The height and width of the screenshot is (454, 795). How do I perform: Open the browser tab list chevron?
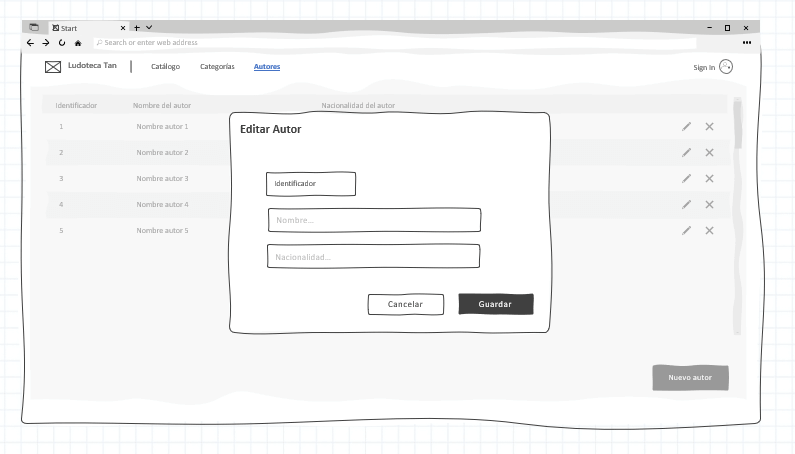pyautogui.click(x=150, y=27)
